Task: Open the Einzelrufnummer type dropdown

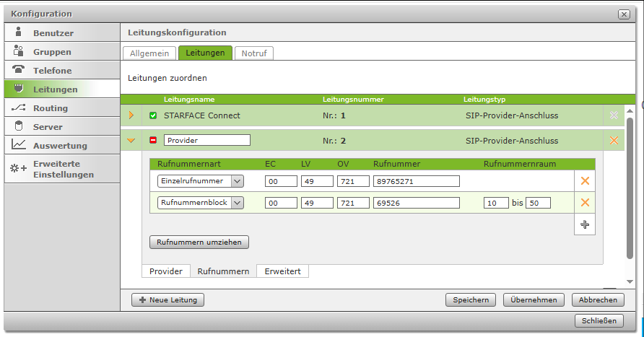Action: (237, 181)
